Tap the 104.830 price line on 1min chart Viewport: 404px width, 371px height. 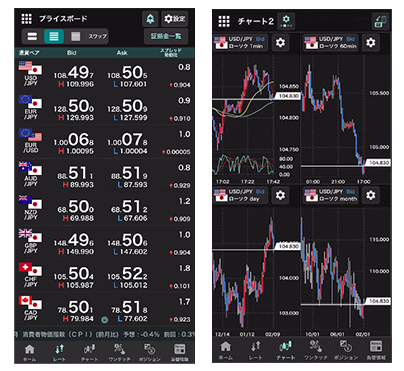289,96
